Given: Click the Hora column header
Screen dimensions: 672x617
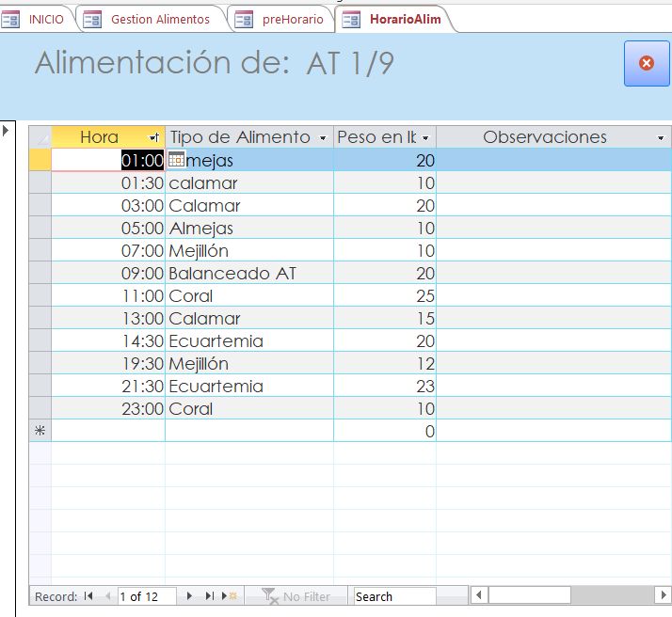Looking at the screenshot, I should coord(108,137).
